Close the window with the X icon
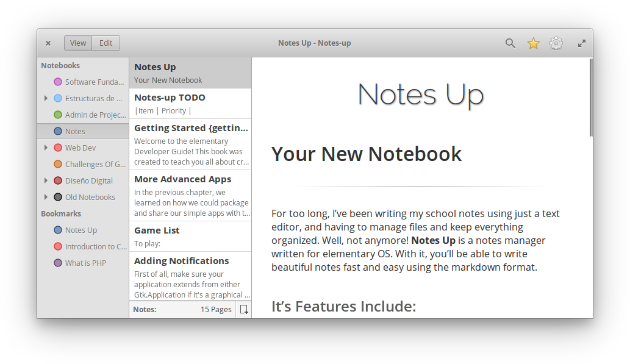The image size is (630, 364). [x=48, y=43]
